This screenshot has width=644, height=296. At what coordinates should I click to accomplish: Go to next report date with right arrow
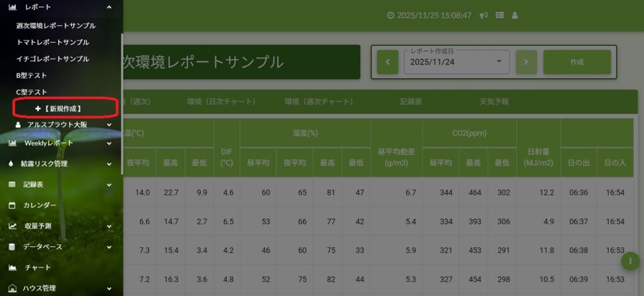526,62
